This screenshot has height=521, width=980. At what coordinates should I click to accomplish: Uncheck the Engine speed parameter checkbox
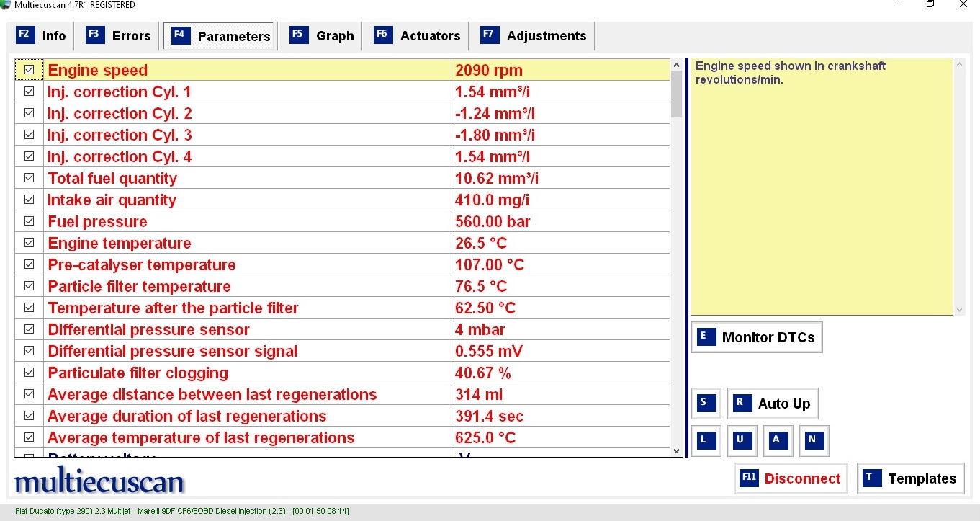pos(30,70)
